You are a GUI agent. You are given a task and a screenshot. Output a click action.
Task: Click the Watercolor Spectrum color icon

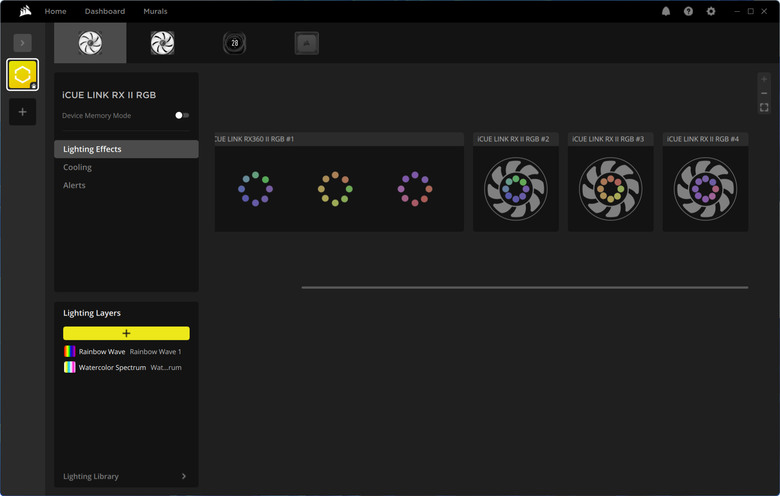click(x=70, y=368)
